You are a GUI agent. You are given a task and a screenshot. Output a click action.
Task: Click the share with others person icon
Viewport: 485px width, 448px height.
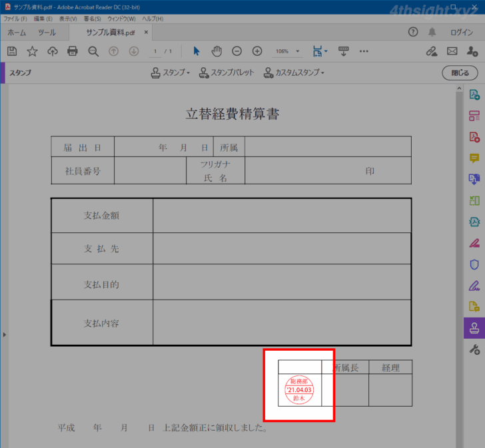pyautogui.click(x=472, y=51)
